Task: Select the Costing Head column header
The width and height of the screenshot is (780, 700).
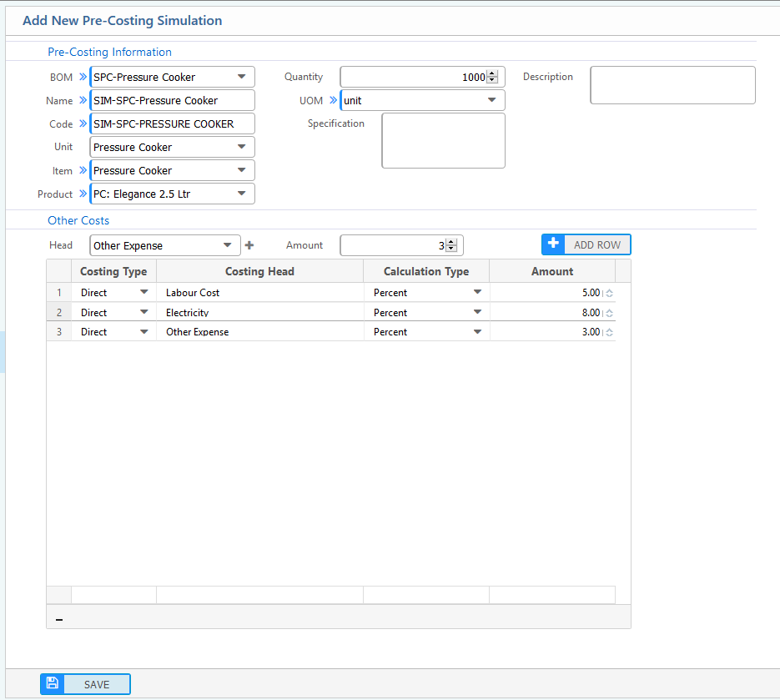Action: coord(259,271)
